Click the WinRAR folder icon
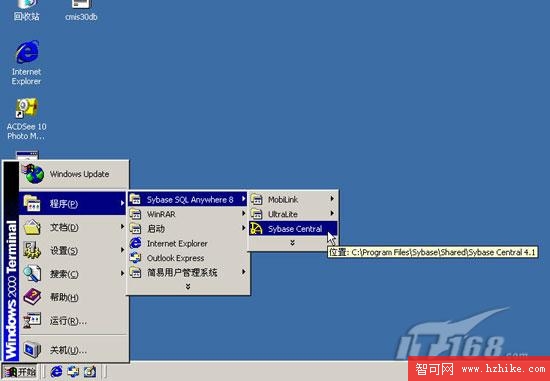Viewport: 550px width, 381px height. click(135, 214)
